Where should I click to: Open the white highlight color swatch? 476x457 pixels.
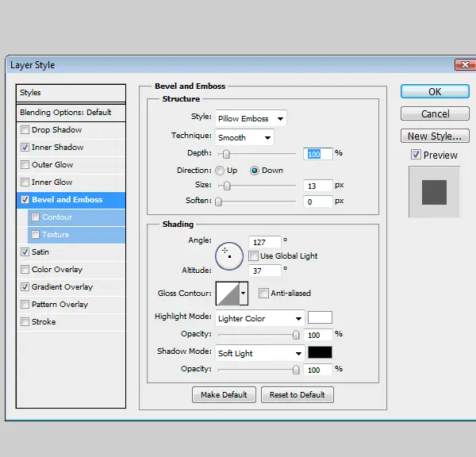coord(320,317)
